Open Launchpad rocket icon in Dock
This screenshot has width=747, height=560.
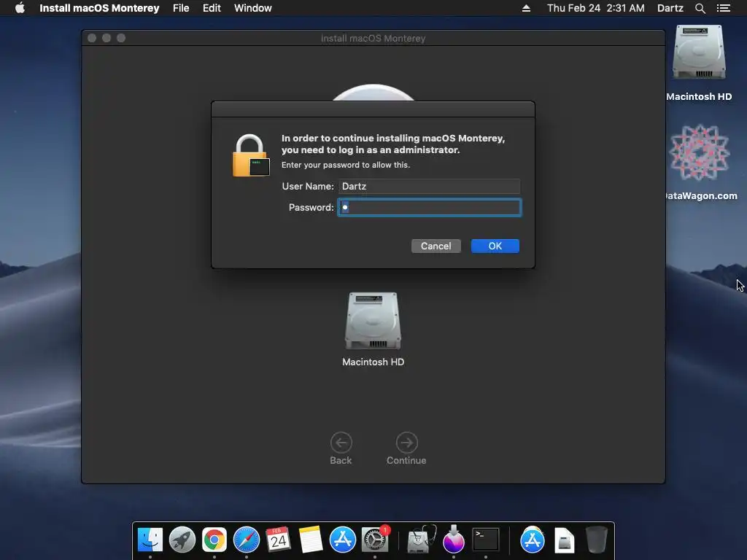click(x=182, y=540)
